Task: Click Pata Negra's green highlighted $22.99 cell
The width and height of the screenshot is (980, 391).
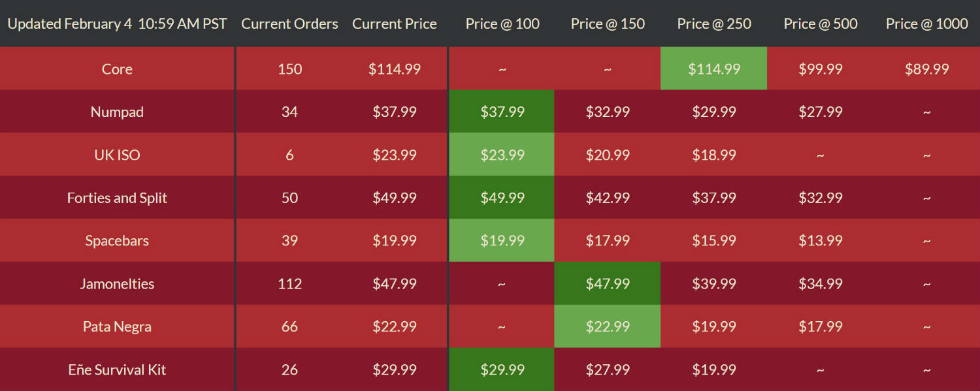Action: [608, 327]
